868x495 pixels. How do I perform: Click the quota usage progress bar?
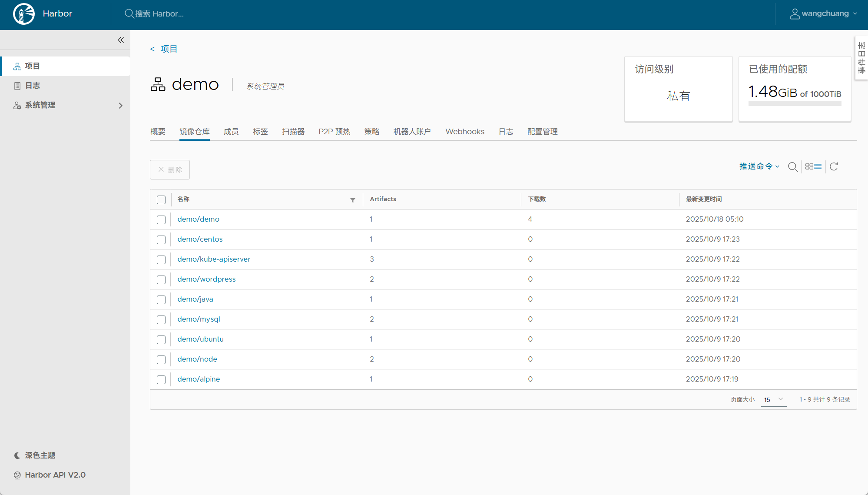coord(795,104)
